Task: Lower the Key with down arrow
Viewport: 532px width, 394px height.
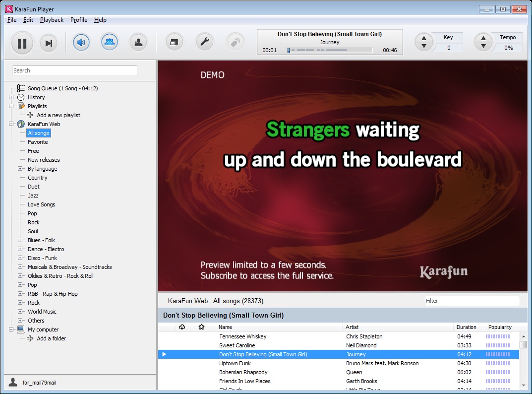Action: click(424, 47)
